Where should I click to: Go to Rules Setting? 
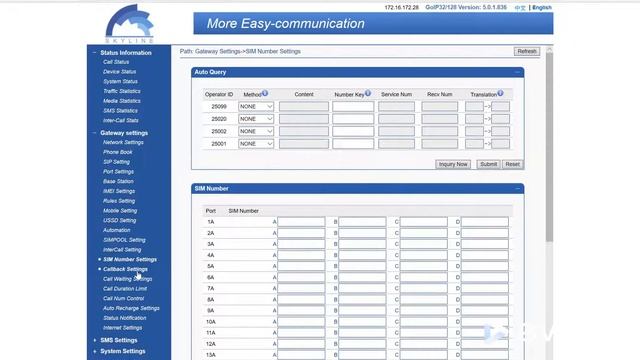[x=119, y=201]
